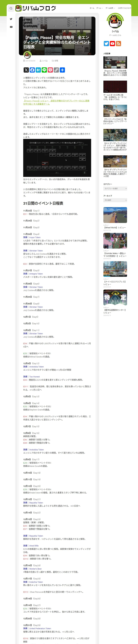Open the FF12 ガンビットシステム weekly game diary link
The height and width of the screenshot is (644, 138).
[x=115, y=173]
